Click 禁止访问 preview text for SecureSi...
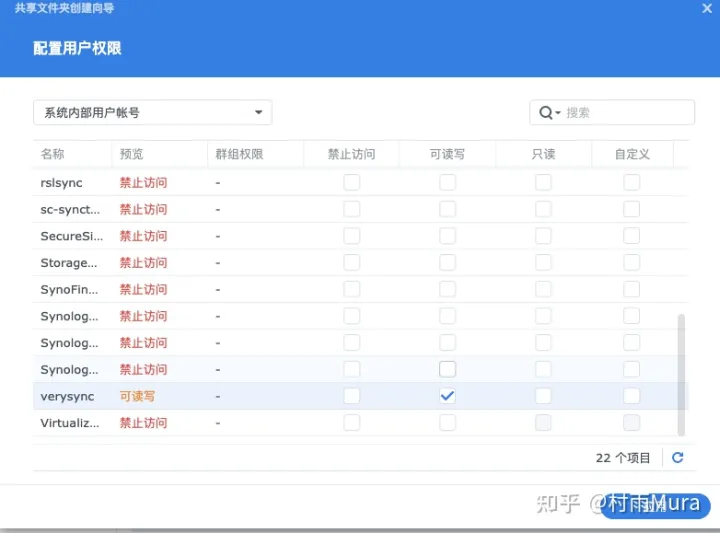 click(143, 236)
